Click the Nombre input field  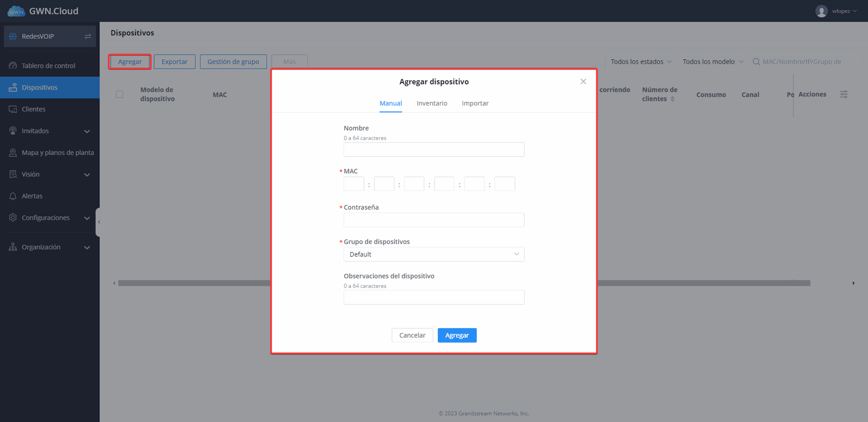click(434, 150)
